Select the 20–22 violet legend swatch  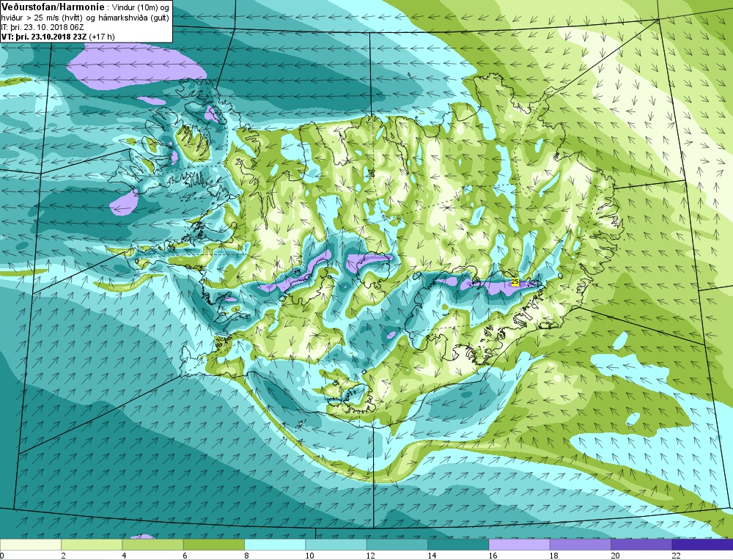coord(641,545)
